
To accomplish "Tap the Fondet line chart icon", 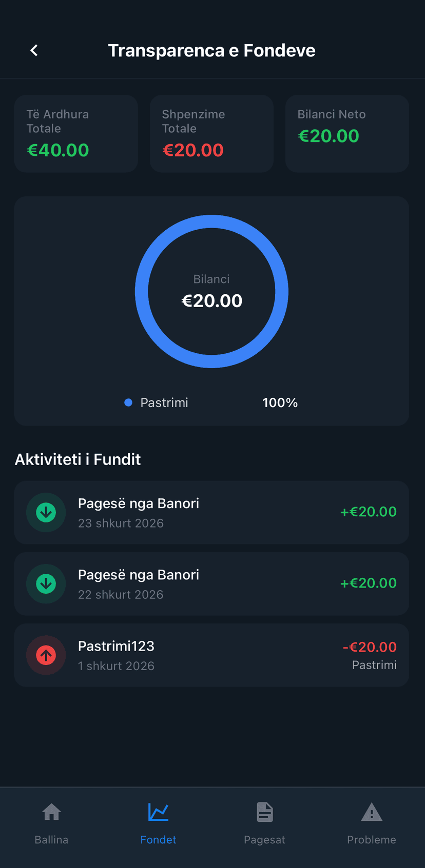I will tap(158, 813).
